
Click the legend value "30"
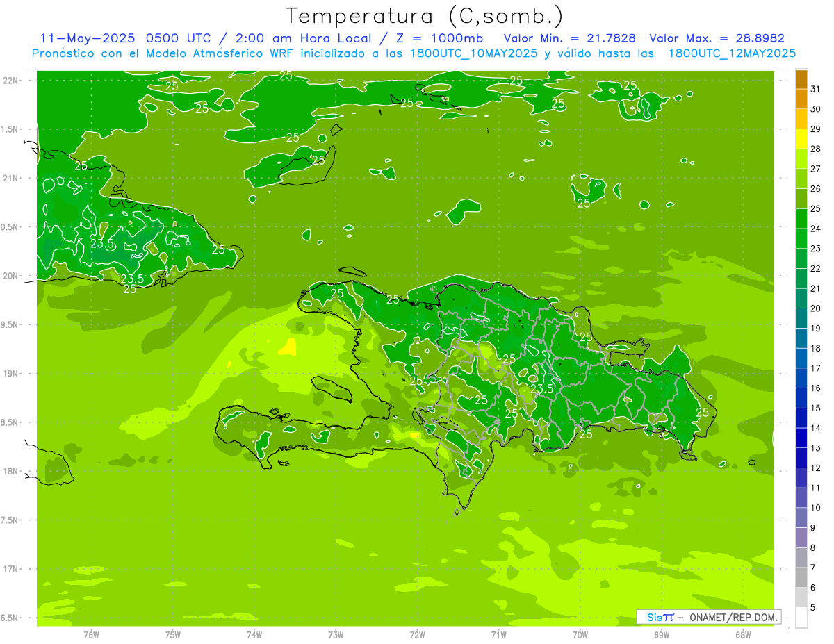click(816, 109)
